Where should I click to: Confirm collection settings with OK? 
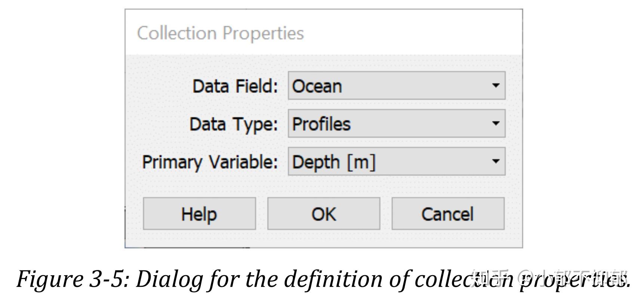pyautogui.click(x=323, y=214)
